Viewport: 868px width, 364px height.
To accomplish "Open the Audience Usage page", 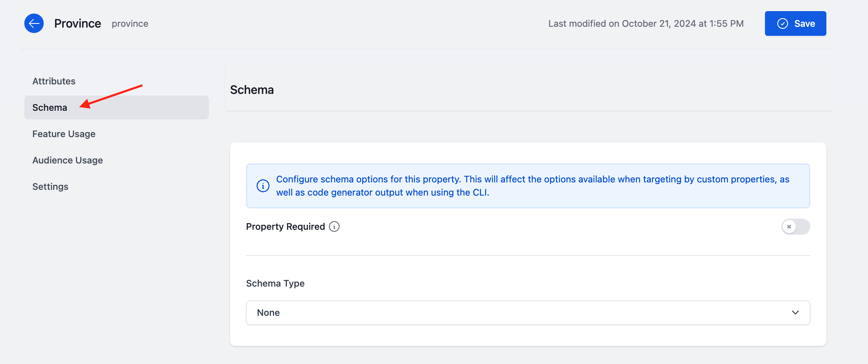I will (x=67, y=160).
